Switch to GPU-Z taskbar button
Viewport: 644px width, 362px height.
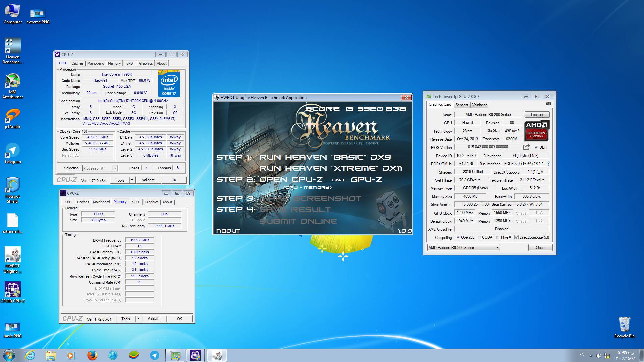pyautogui.click(x=175, y=355)
